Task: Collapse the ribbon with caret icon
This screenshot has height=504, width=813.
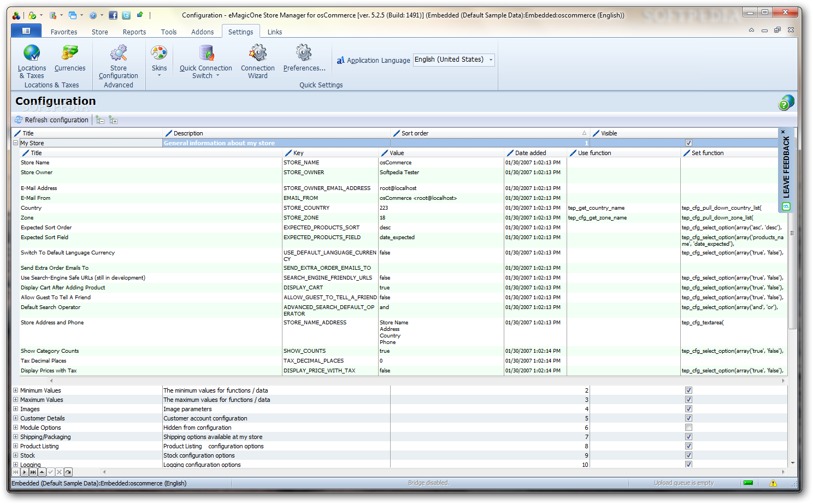Action: [x=751, y=30]
